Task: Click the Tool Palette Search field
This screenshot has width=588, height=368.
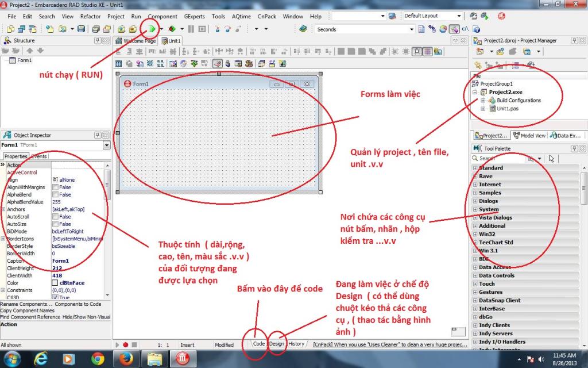Action: point(499,159)
